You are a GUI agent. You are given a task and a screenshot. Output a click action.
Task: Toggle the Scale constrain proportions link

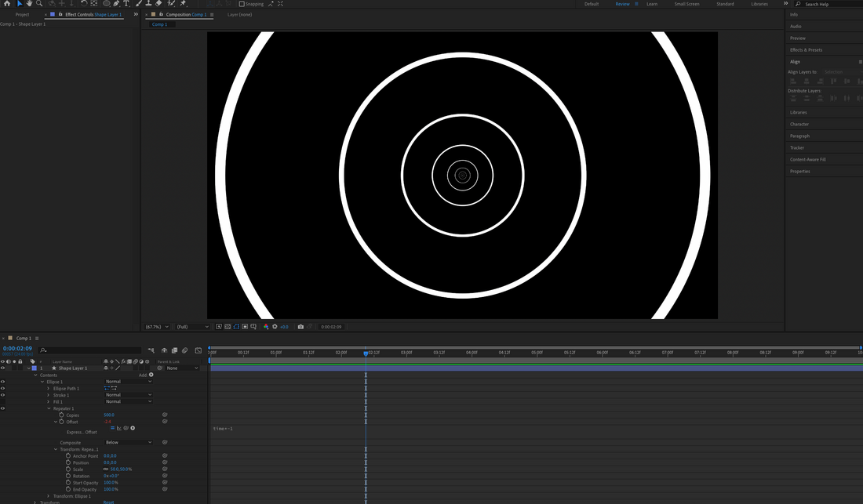tap(106, 469)
